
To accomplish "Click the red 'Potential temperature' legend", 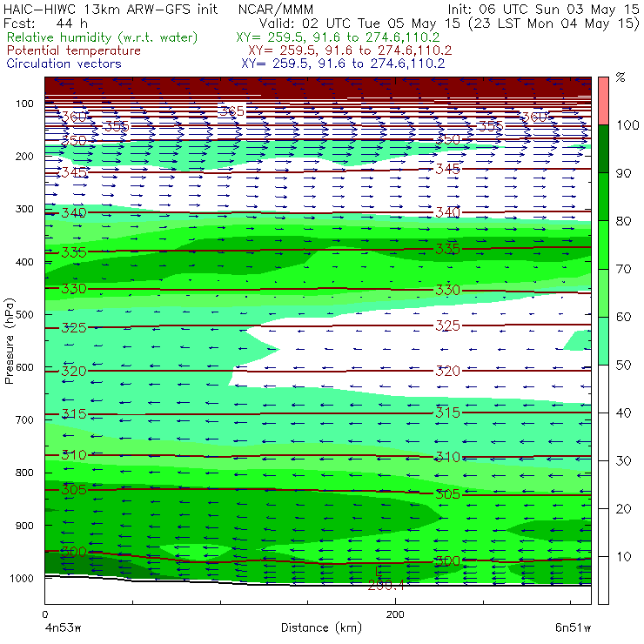I will [x=73, y=50].
